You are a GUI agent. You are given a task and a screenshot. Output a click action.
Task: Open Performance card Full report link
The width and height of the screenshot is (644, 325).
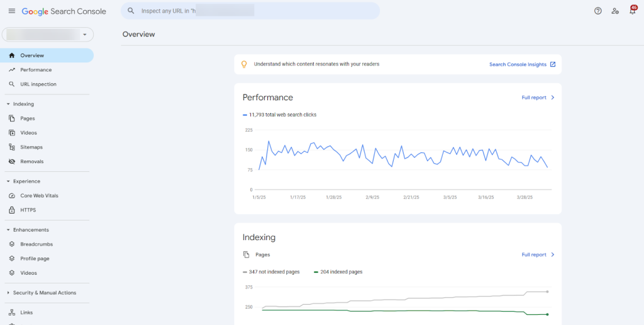[x=534, y=98]
